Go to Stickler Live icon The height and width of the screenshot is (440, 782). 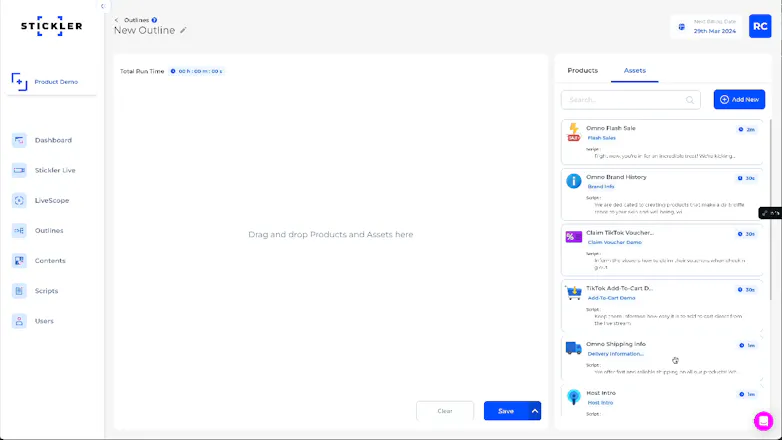tap(19, 170)
